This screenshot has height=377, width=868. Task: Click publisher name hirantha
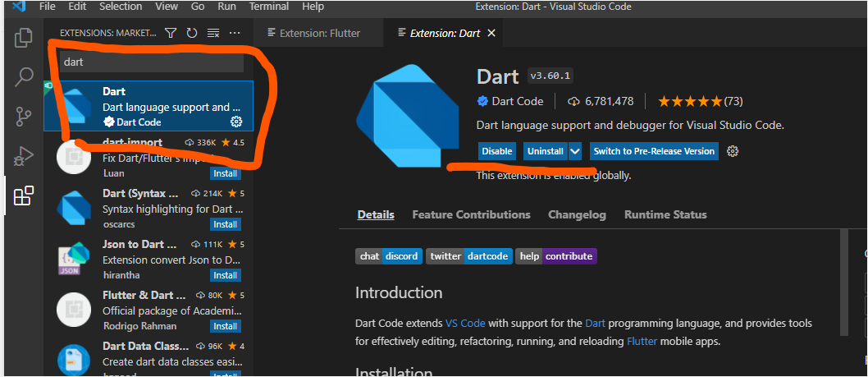pyautogui.click(x=121, y=275)
